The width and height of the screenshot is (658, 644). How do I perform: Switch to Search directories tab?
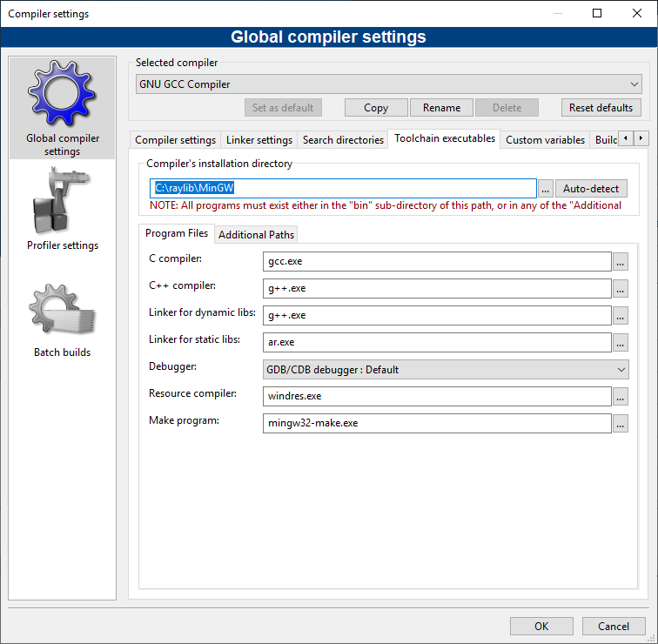[343, 140]
